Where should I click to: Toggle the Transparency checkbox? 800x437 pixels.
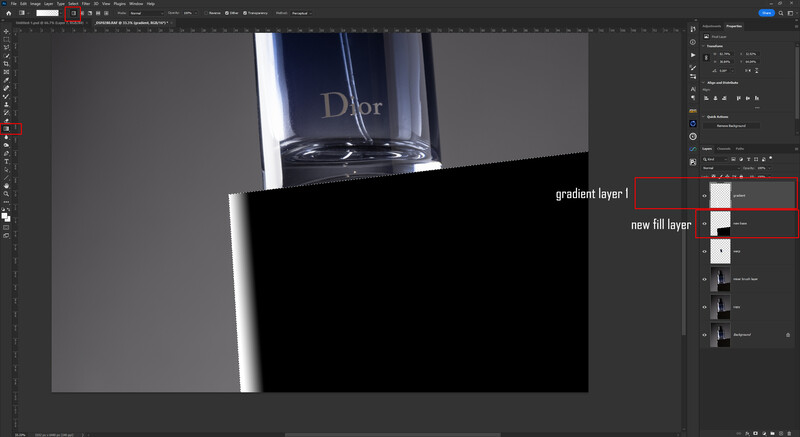pyautogui.click(x=245, y=13)
